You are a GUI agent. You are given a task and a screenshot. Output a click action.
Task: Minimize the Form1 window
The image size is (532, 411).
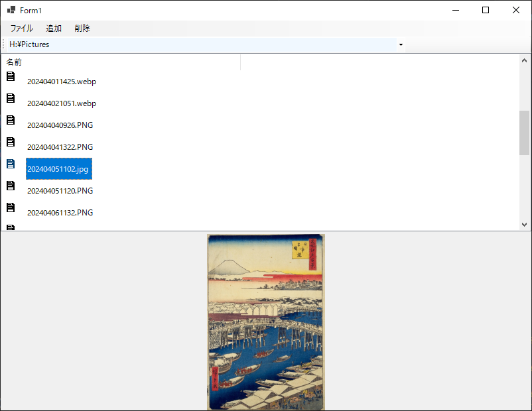(456, 10)
